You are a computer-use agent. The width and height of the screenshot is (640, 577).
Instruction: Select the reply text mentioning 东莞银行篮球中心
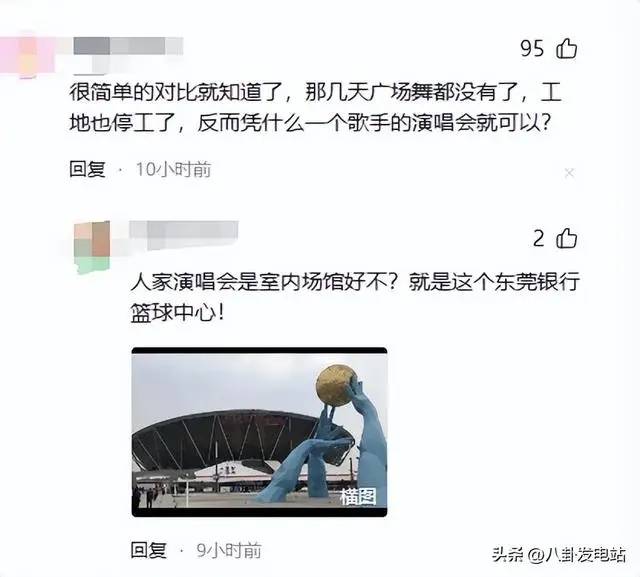point(355,298)
